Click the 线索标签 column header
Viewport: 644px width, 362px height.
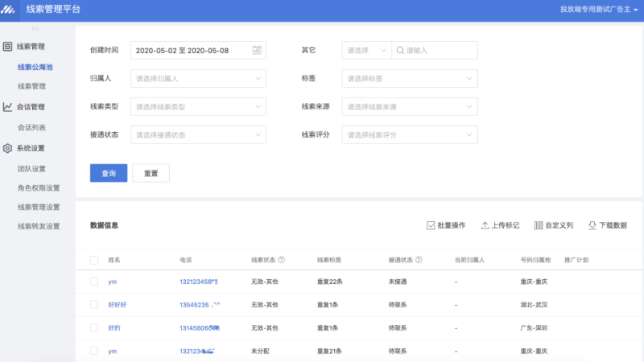click(329, 260)
